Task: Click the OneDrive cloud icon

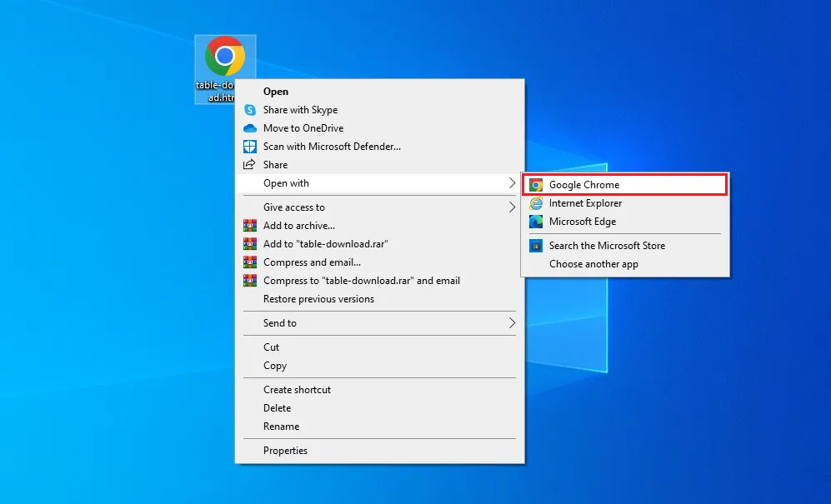Action: 250,128
